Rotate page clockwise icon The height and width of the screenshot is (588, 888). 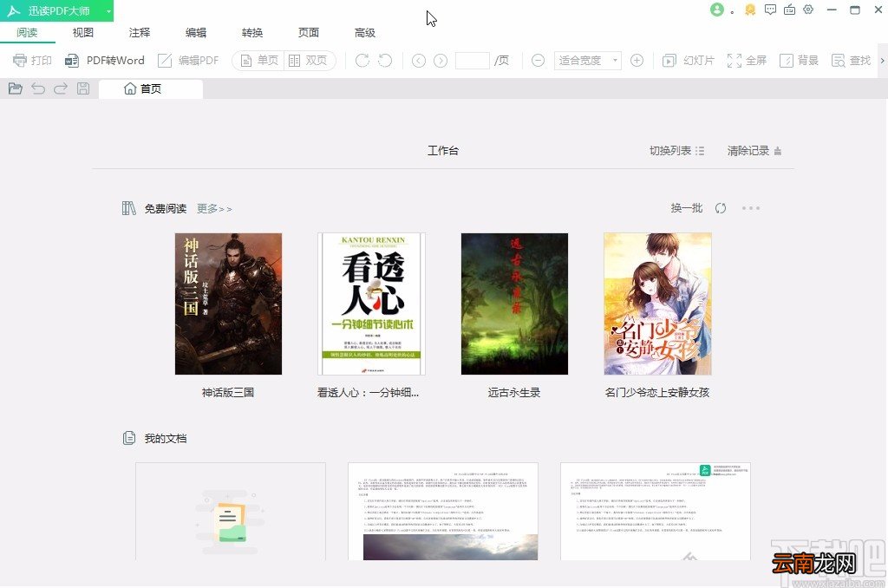pos(362,60)
